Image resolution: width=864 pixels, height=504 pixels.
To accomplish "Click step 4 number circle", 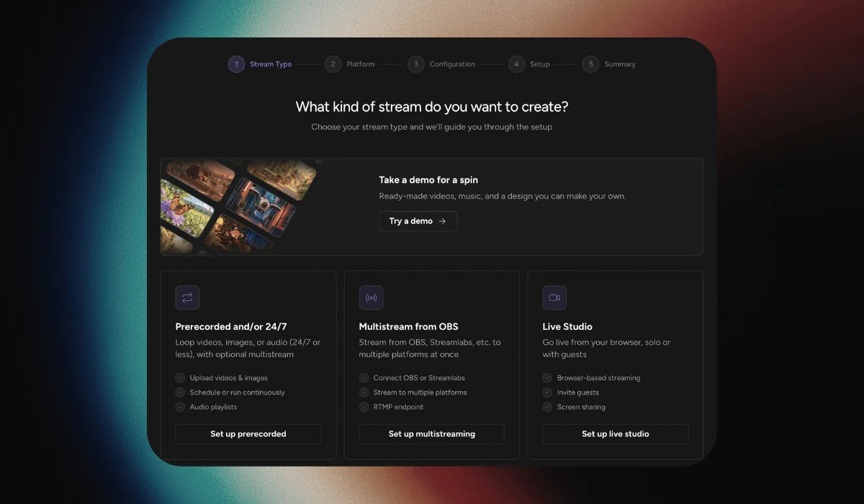I will (x=516, y=64).
